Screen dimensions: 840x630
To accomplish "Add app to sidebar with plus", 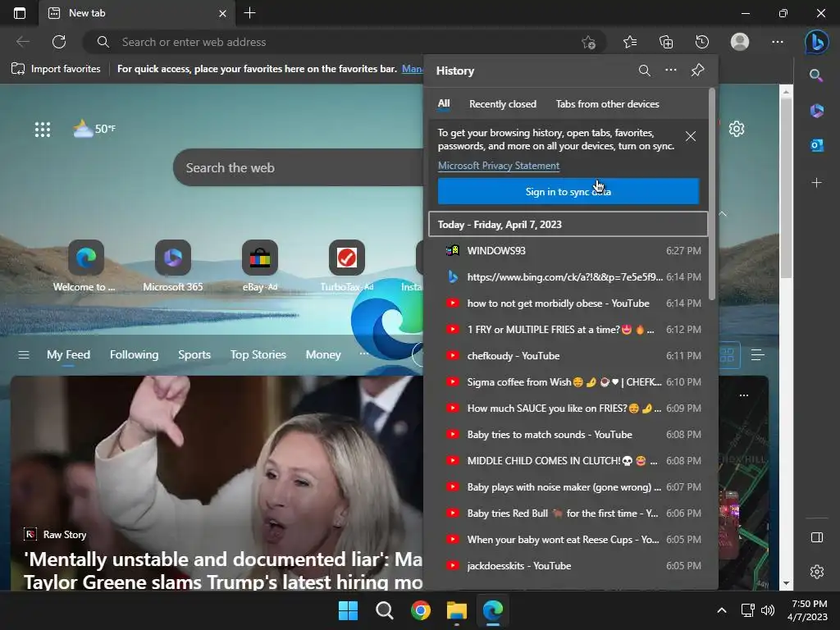I will (x=816, y=183).
